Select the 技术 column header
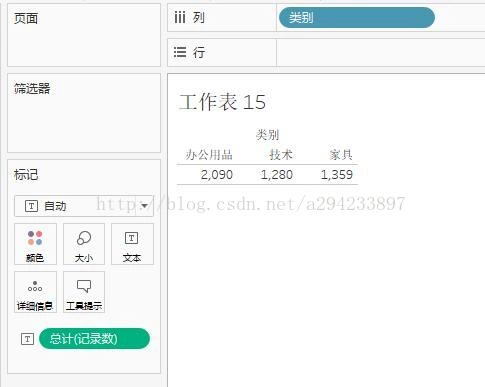Image resolution: width=485 pixels, height=387 pixels. click(x=281, y=155)
